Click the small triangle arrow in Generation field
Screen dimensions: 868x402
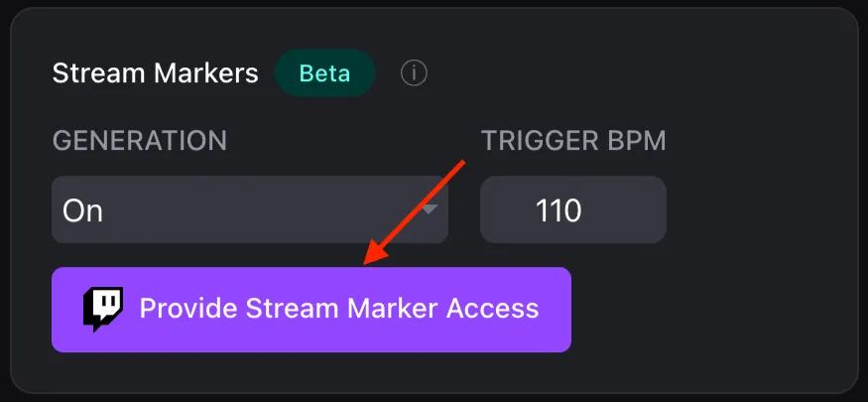(431, 209)
